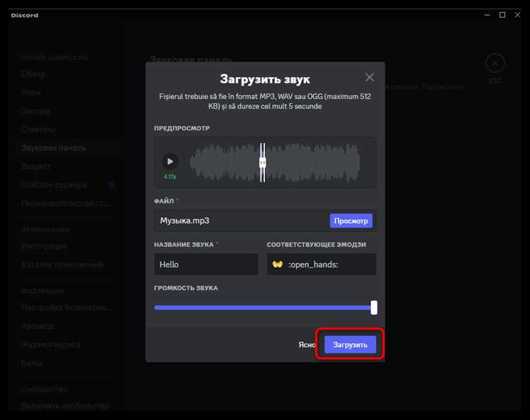The image size is (530, 420).
Task: Open Обзор in settings sidebar
Action: tap(33, 74)
